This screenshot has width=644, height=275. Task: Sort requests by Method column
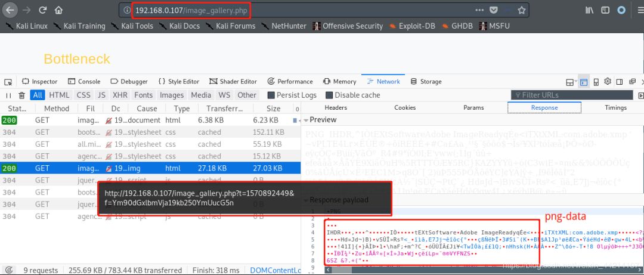pyautogui.click(x=57, y=109)
